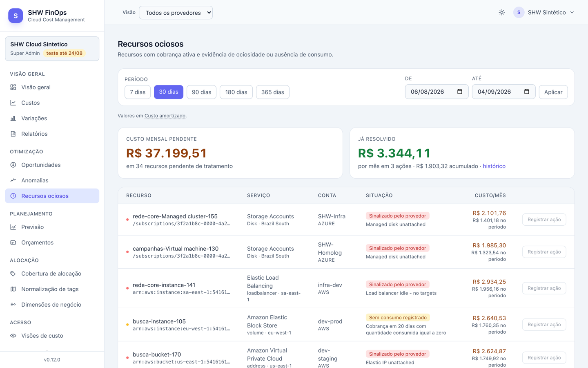
Task: Click the SHW Sintético user avatar
Action: [519, 13]
